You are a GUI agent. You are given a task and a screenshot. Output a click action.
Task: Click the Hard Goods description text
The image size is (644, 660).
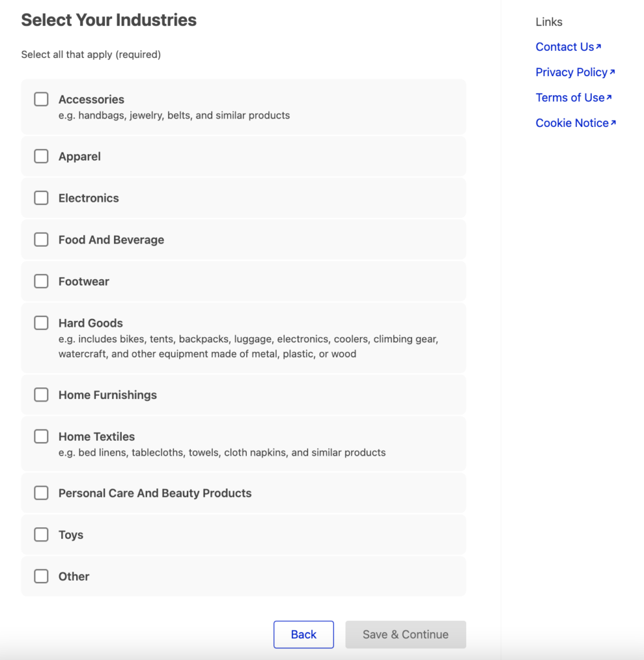coord(248,346)
